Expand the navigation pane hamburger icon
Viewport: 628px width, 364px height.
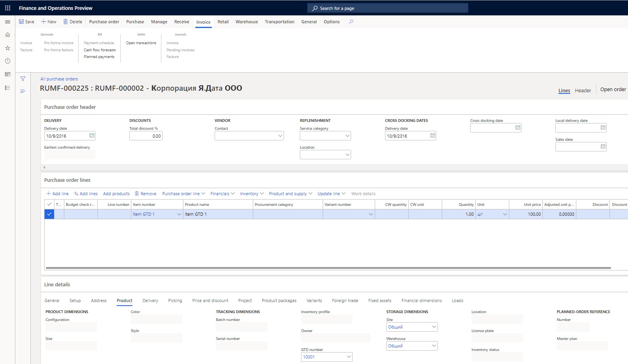pos(7,22)
